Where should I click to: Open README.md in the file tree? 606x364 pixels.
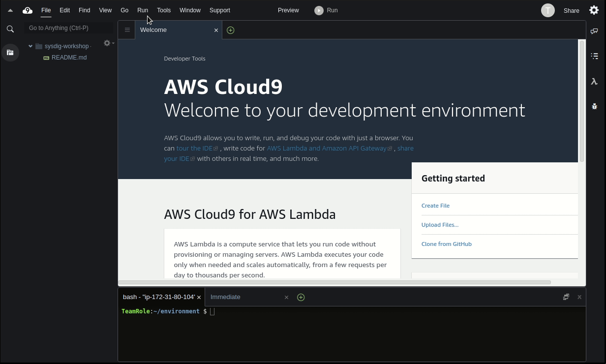coord(69,58)
